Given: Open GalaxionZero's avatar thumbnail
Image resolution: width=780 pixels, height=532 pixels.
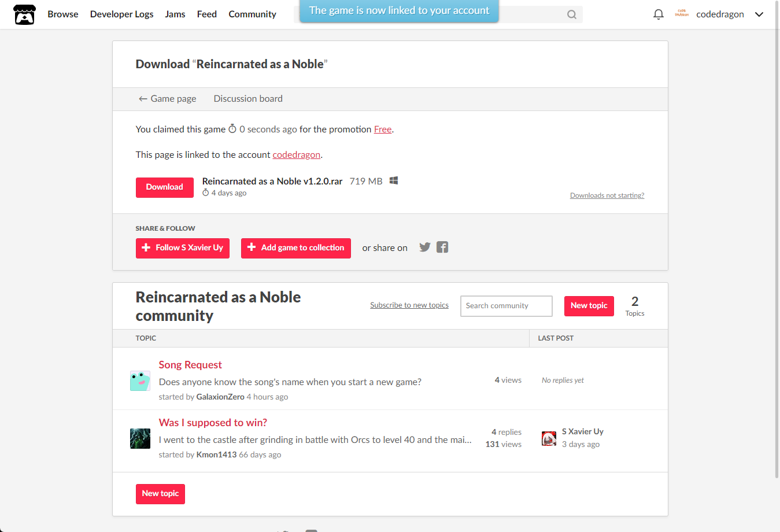Looking at the screenshot, I should pyautogui.click(x=140, y=380).
